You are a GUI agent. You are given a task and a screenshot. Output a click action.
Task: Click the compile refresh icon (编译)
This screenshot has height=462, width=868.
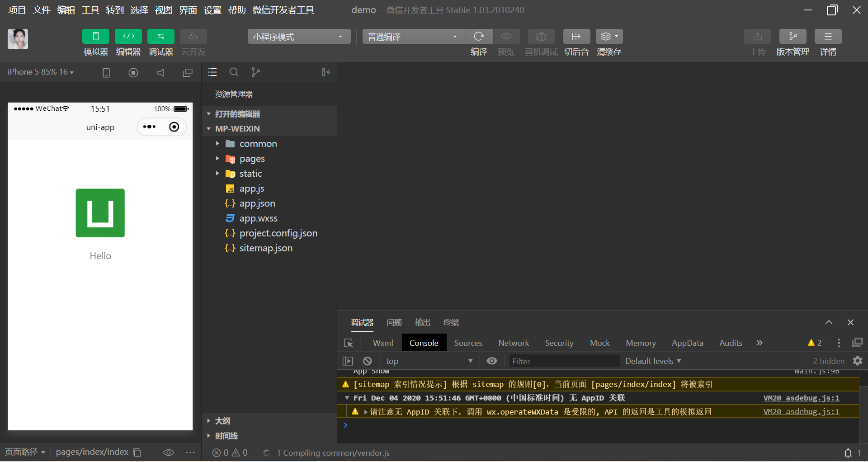(x=479, y=37)
